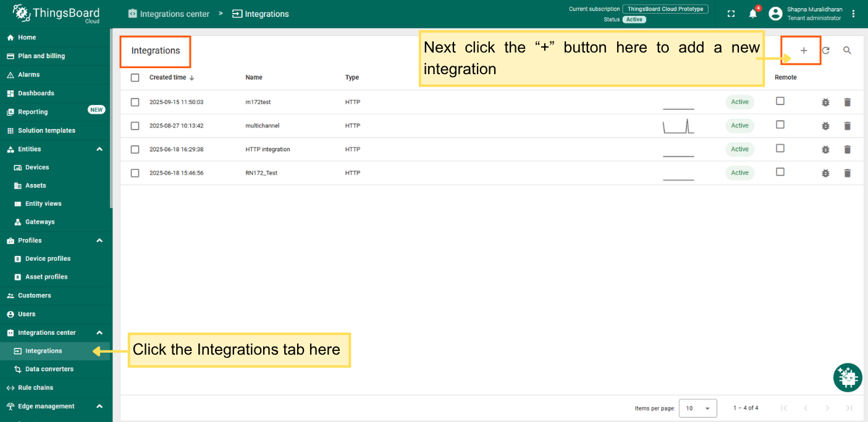The image size is (868, 422).
Task: Open Data converters in the sidebar
Action: pyautogui.click(x=49, y=369)
